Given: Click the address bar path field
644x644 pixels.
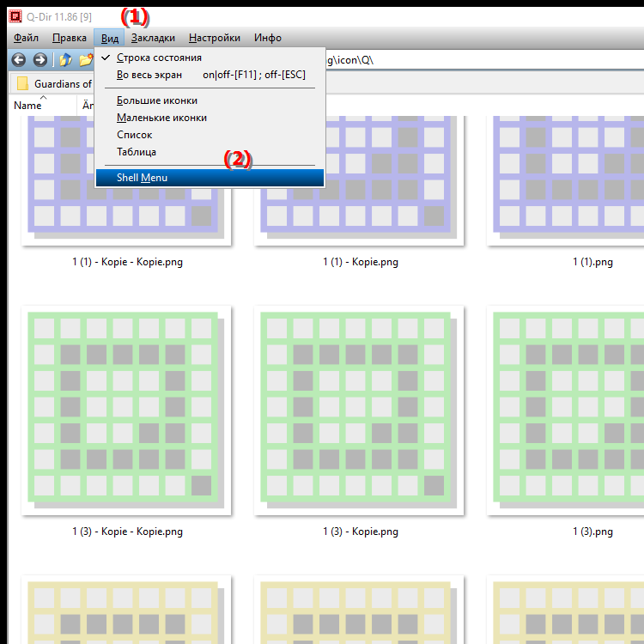Looking at the screenshot, I should coord(484,60).
